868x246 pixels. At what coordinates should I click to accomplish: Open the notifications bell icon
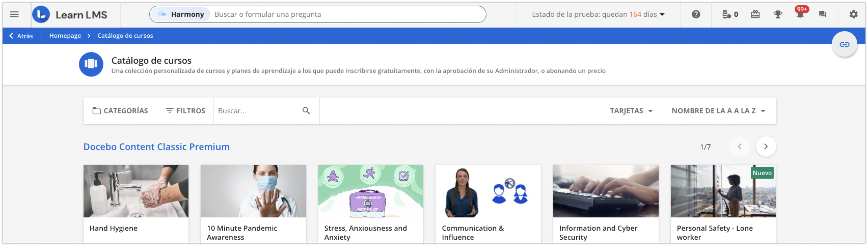click(x=800, y=15)
